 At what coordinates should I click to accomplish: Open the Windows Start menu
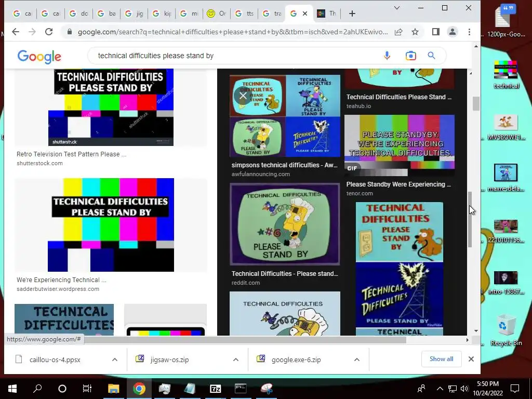(x=12, y=389)
